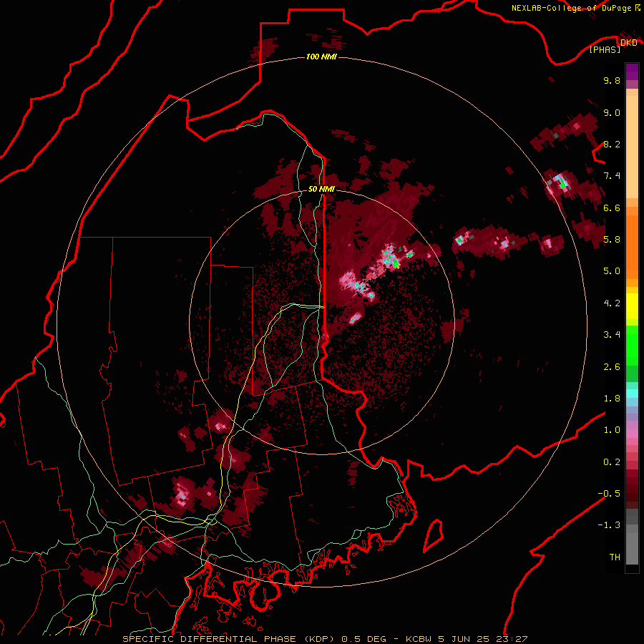Click the 6.6 legend value
644x644 pixels.
point(612,208)
